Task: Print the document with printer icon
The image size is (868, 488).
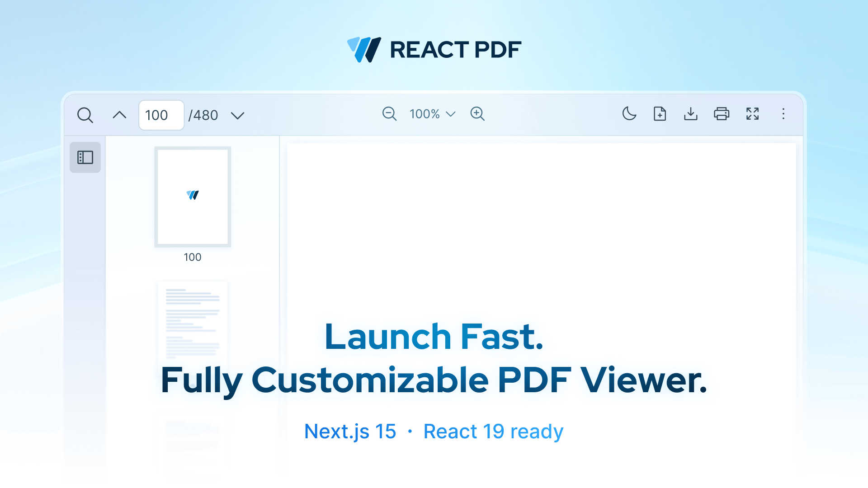Action: (722, 114)
